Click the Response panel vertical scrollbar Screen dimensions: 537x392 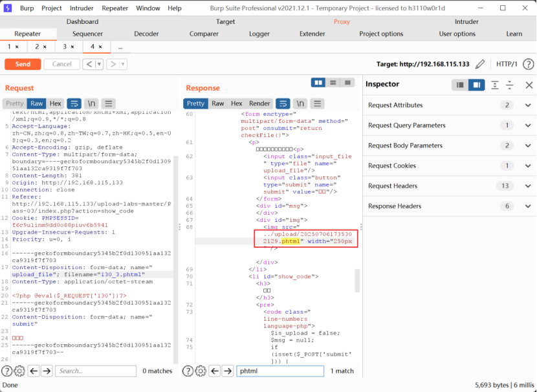click(357, 281)
